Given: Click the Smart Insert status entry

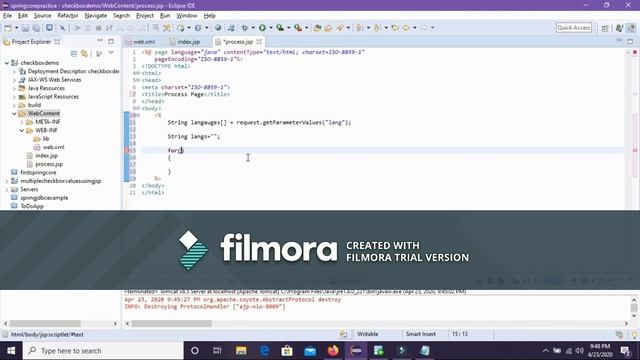Looking at the screenshot, I should pyautogui.click(x=420, y=334).
